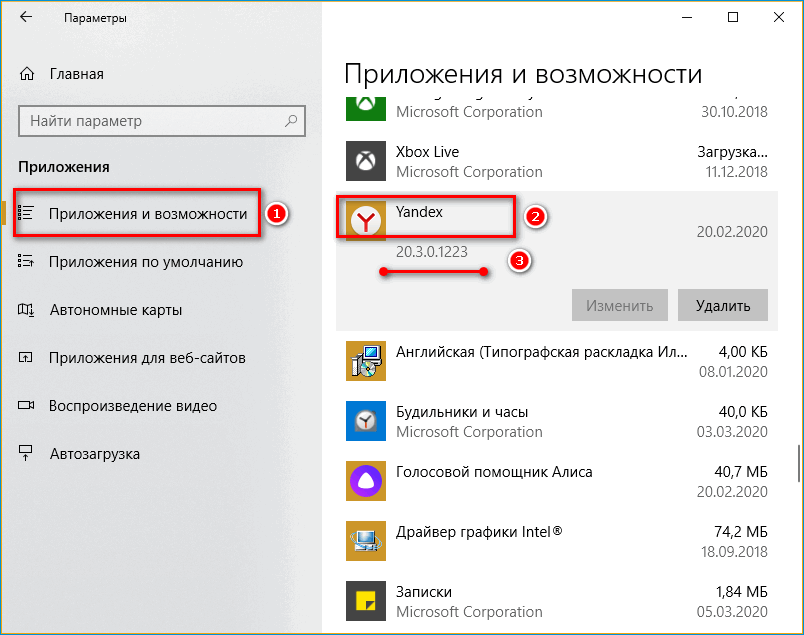Click the search magnifier icon
This screenshot has height=635, width=804.
(x=291, y=120)
